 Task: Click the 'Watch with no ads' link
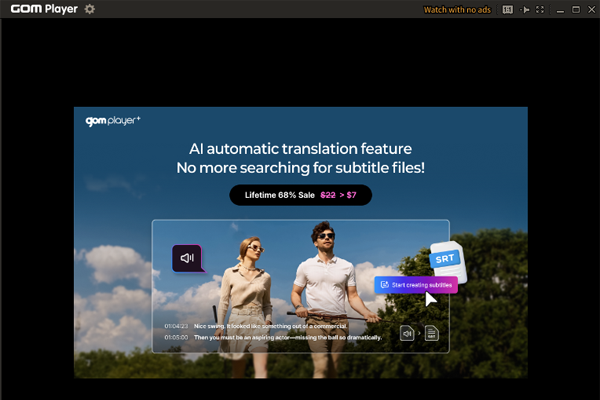pyautogui.click(x=457, y=9)
